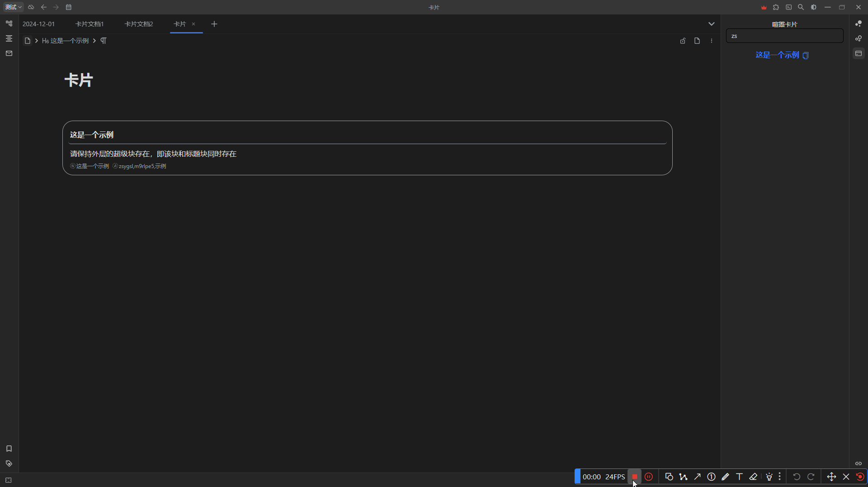868x487 pixels.
Task: Open the document more-options menu
Action: [712, 41]
